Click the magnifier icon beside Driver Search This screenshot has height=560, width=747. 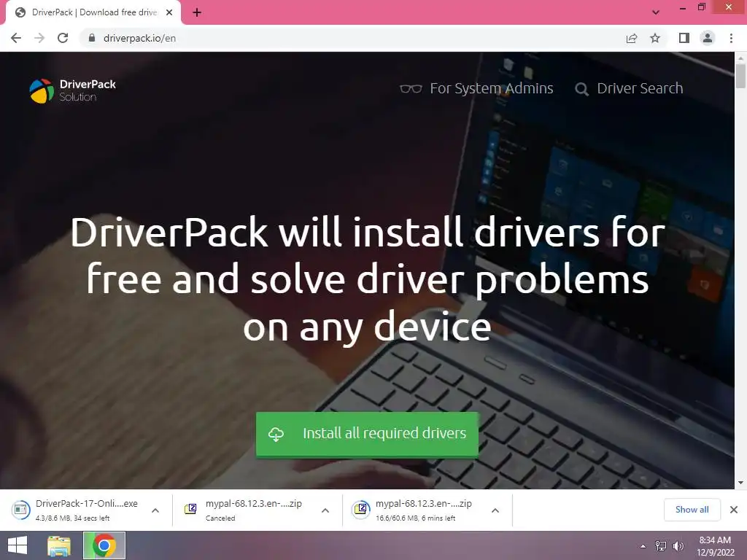click(581, 89)
